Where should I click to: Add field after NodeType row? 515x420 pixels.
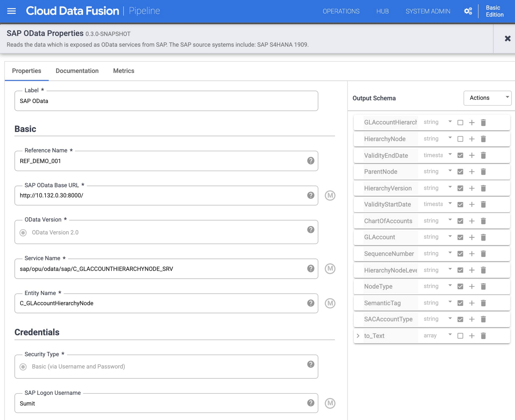click(x=471, y=287)
